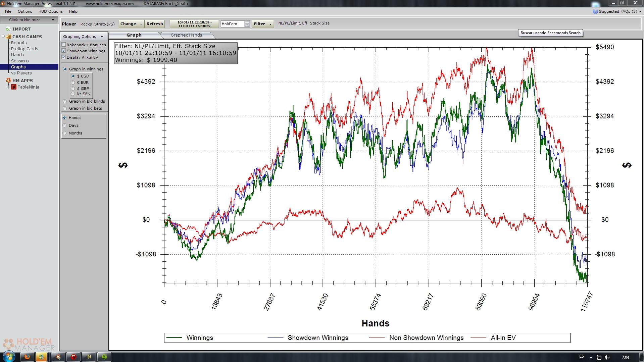Collapse the CASH GAMES tree node
644x362 pixels.
pos(3,37)
